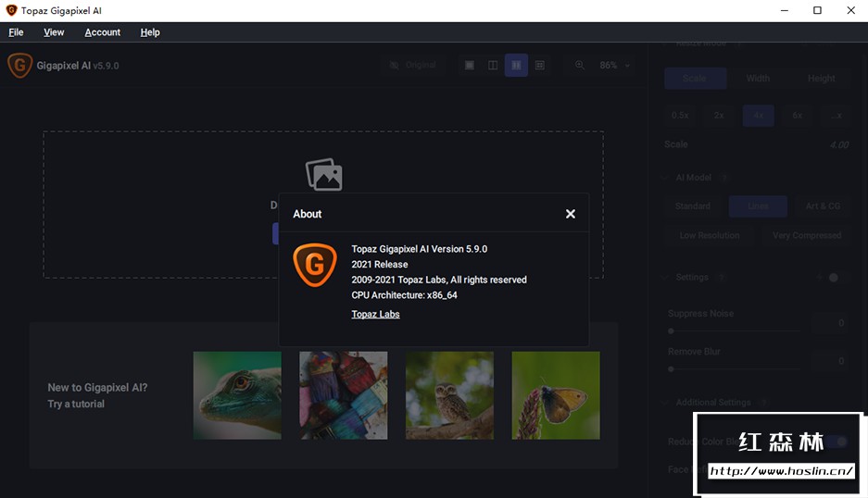Screen dimensions: 868x498
Task: Click the zoom magnifier icon
Action: click(580, 66)
